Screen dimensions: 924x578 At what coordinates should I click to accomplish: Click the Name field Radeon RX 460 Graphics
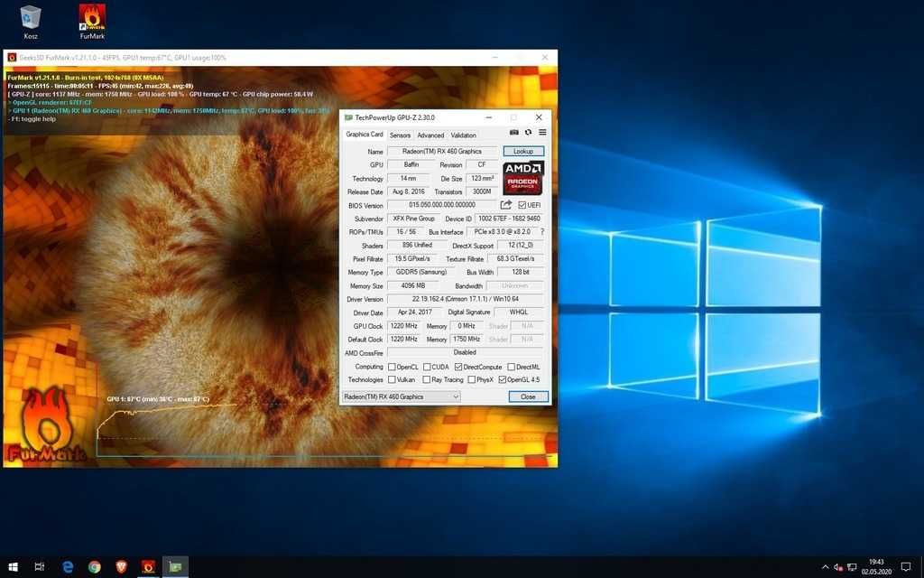(442, 152)
